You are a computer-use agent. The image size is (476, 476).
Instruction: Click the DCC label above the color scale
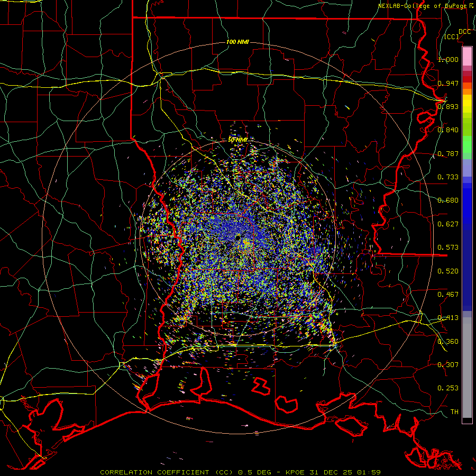[x=464, y=32]
